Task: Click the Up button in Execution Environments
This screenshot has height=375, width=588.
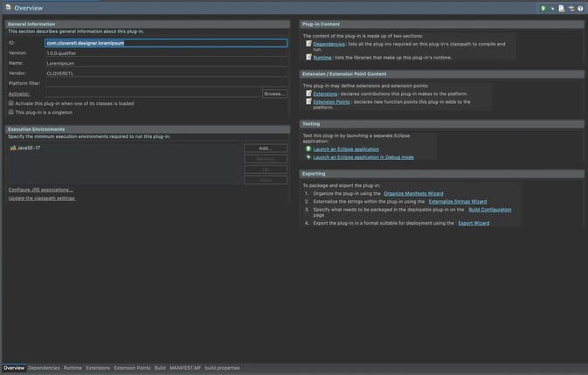Action: 266,170
